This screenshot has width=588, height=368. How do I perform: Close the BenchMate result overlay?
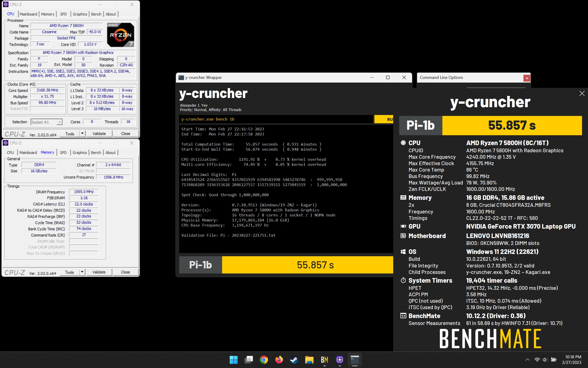[x=582, y=93]
